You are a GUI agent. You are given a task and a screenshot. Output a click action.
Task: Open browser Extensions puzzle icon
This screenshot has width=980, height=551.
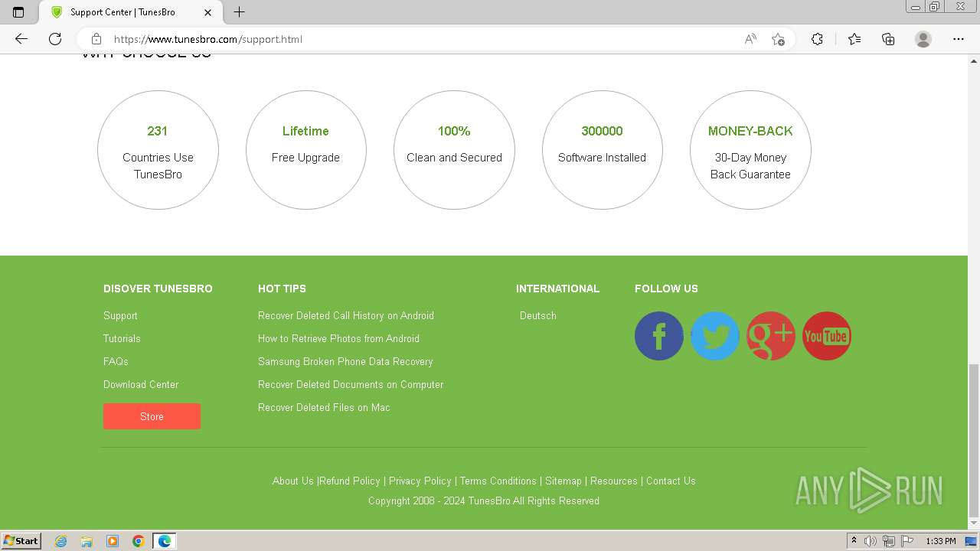(x=817, y=39)
